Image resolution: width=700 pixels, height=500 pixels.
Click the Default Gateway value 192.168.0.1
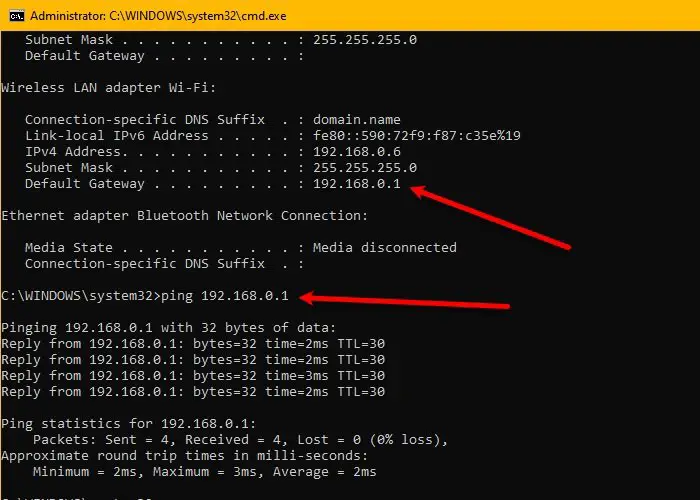coord(357,183)
